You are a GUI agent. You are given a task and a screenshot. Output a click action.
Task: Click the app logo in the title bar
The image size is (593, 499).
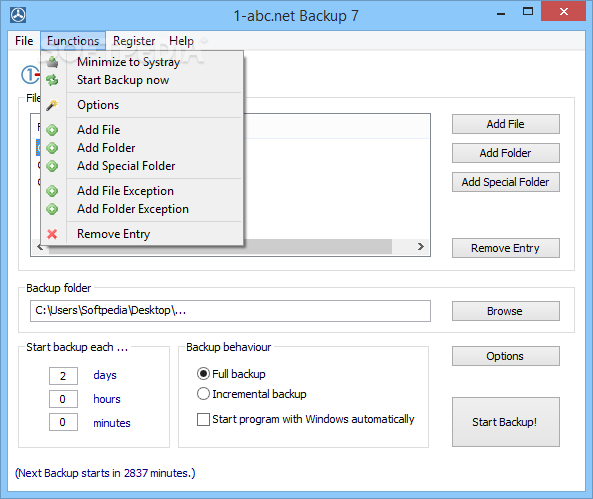tap(18, 16)
